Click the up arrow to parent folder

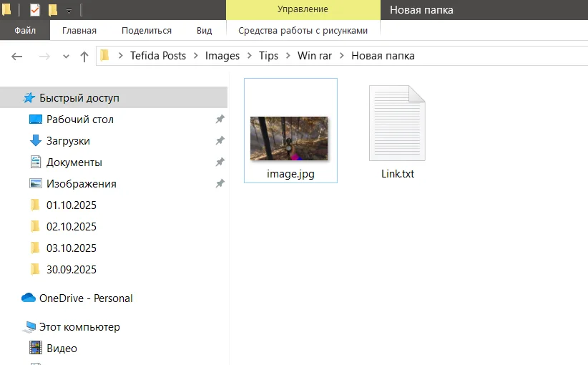[84, 56]
